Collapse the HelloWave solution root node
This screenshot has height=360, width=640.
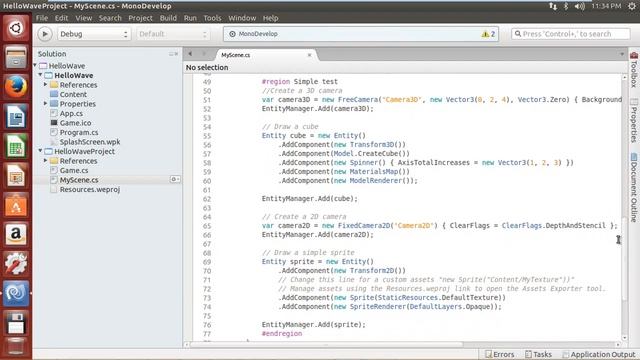click(x=35, y=65)
